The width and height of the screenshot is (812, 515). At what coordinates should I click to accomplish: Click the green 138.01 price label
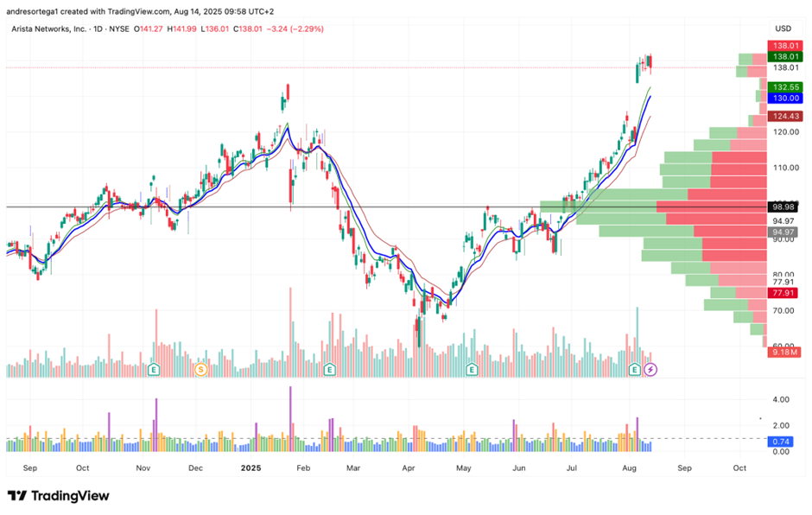[785, 56]
